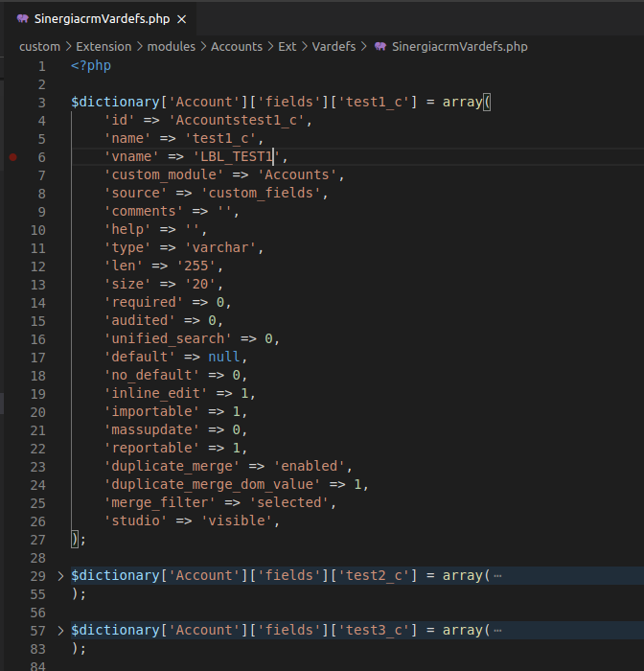Click the 'importable' key on line 20
The image size is (644, 671).
[152, 411]
